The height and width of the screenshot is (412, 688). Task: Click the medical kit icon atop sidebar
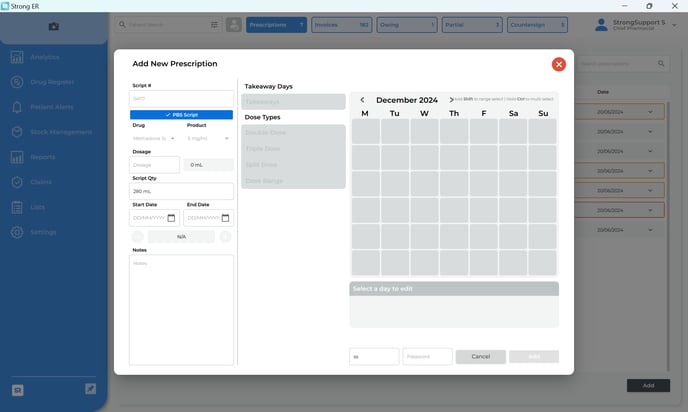point(54,26)
